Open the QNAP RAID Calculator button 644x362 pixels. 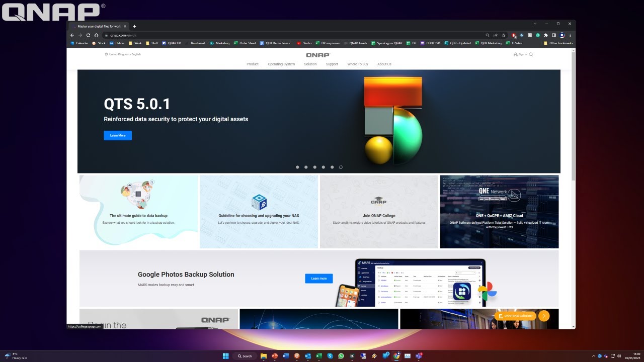click(x=515, y=316)
